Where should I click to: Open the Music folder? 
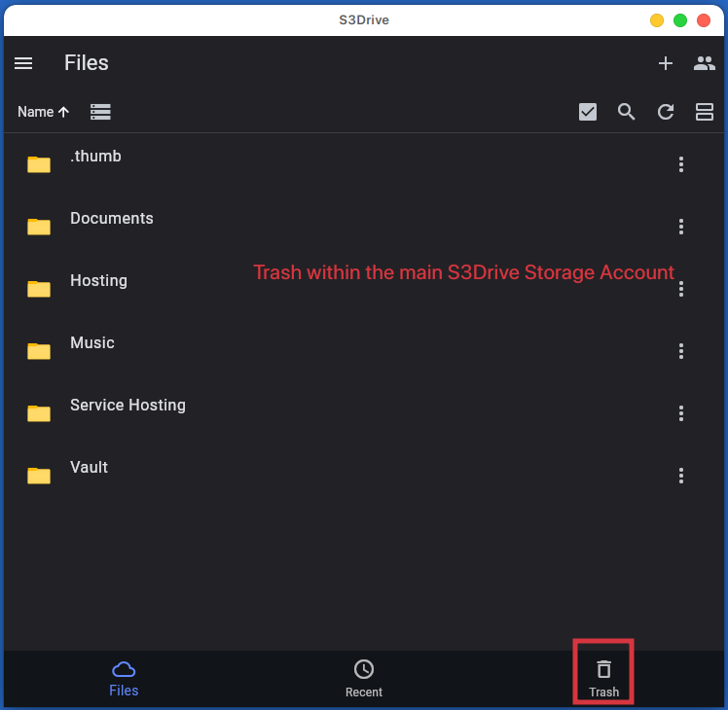(x=92, y=343)
